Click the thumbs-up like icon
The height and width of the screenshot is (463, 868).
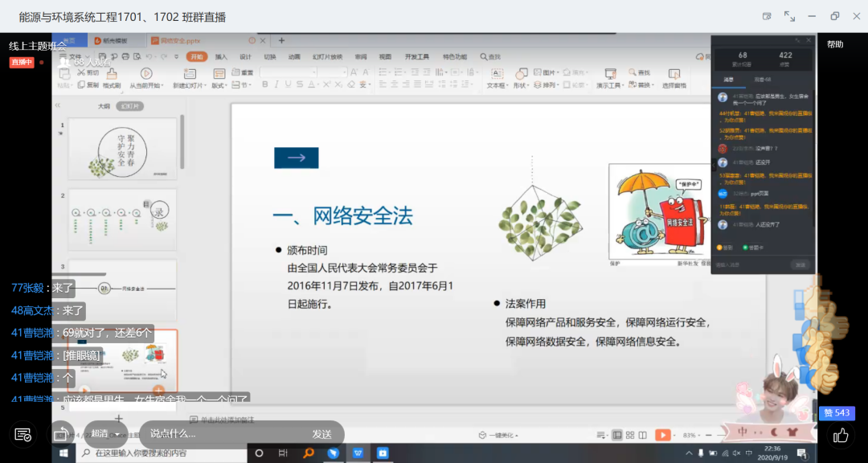[841, 435]
